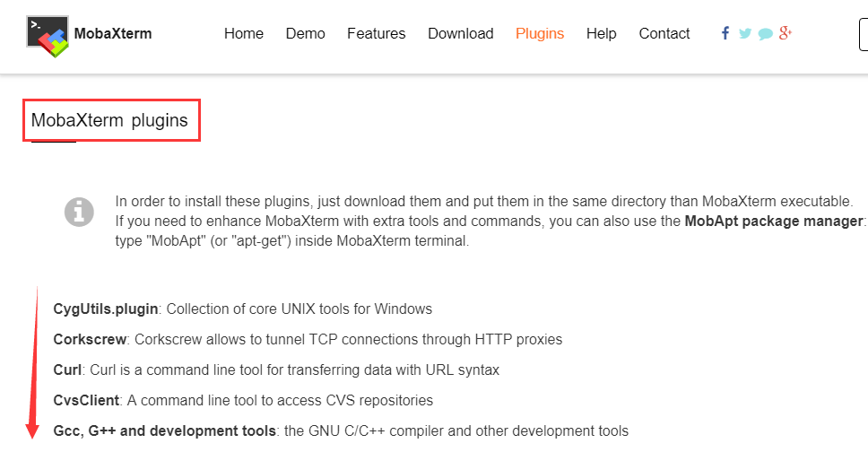Click text 'the GNU C/C++ compiler' description

click(x=456, y=431)
